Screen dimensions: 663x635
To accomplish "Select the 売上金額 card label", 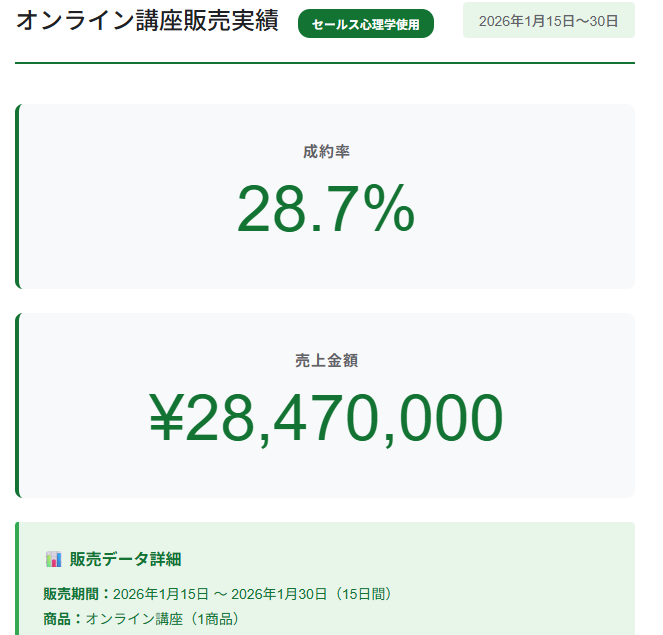I will (x=326, y=360).
